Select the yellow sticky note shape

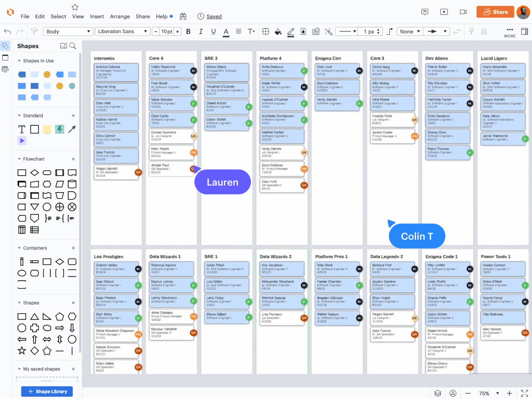(47, 129)
